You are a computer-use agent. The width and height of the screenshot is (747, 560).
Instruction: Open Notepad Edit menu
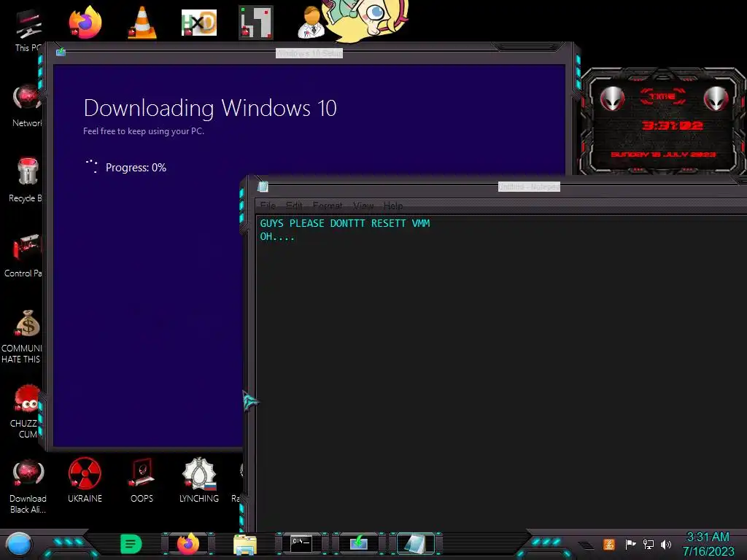(294, 206)
